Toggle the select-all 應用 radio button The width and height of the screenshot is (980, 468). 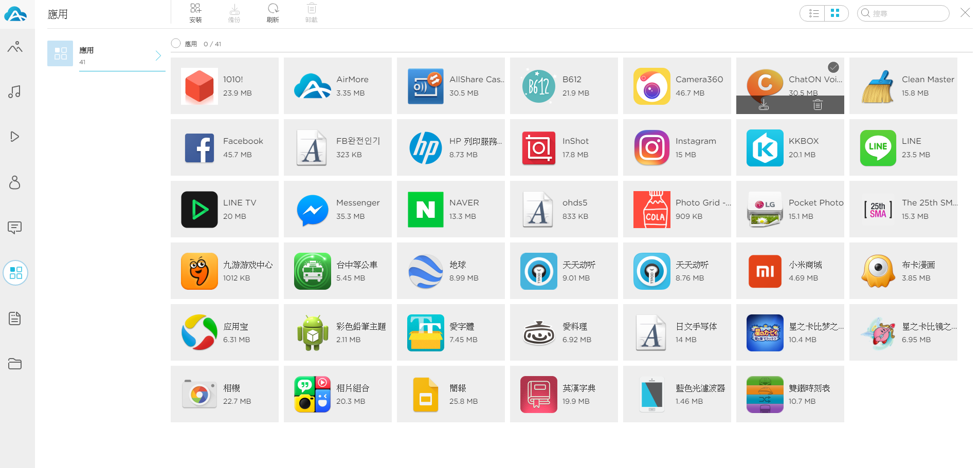click(176, 44)
